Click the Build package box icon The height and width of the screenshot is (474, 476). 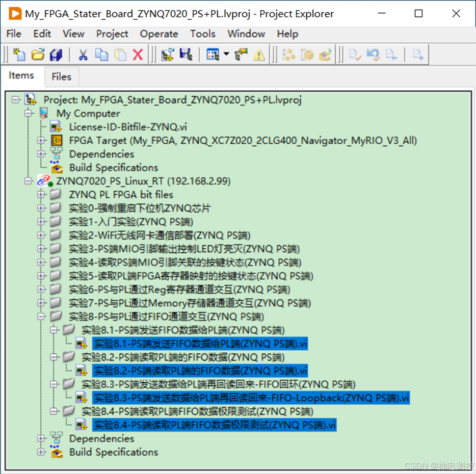click(307, 55)
